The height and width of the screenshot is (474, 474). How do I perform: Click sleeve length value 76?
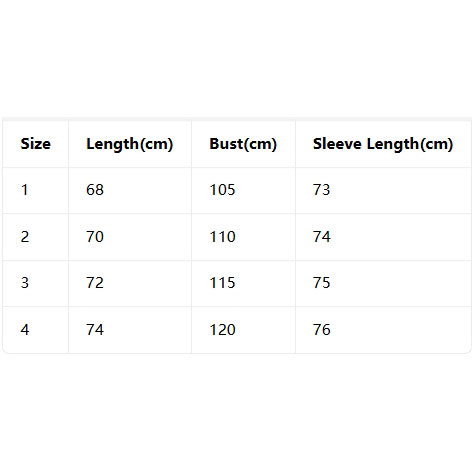(322, 330)
